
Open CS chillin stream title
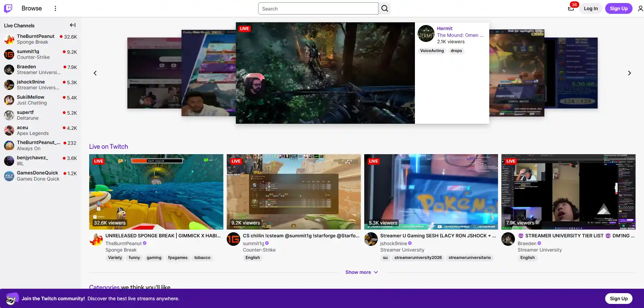click(301, 236)
